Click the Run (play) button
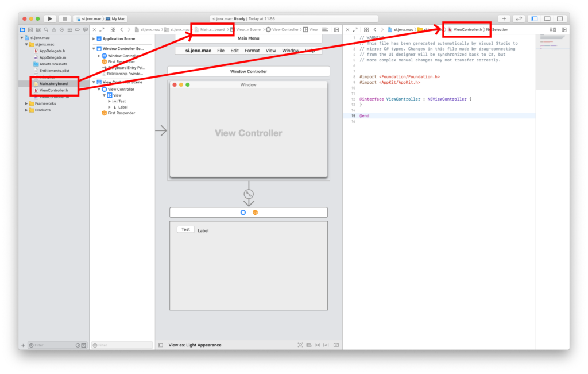Viewport: 588px width, 374px height. (x=50, y=19)
